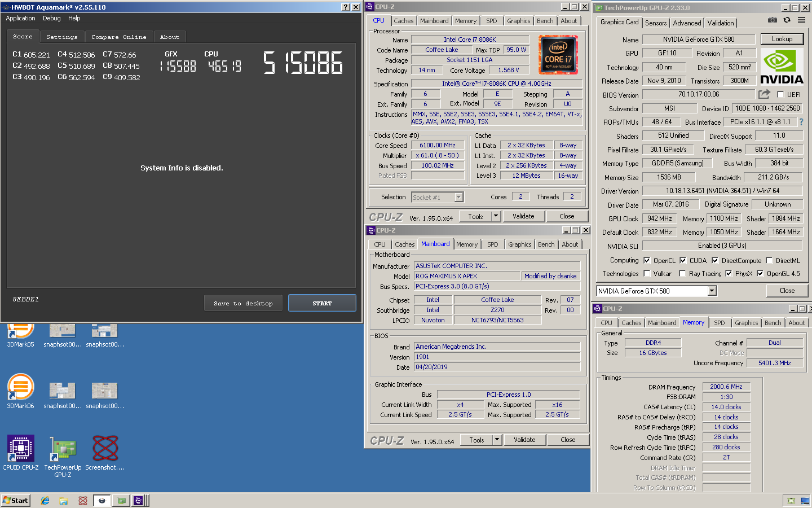Enable the DirectML checkbox
812x508 pixels.
(x=769, y=260)
